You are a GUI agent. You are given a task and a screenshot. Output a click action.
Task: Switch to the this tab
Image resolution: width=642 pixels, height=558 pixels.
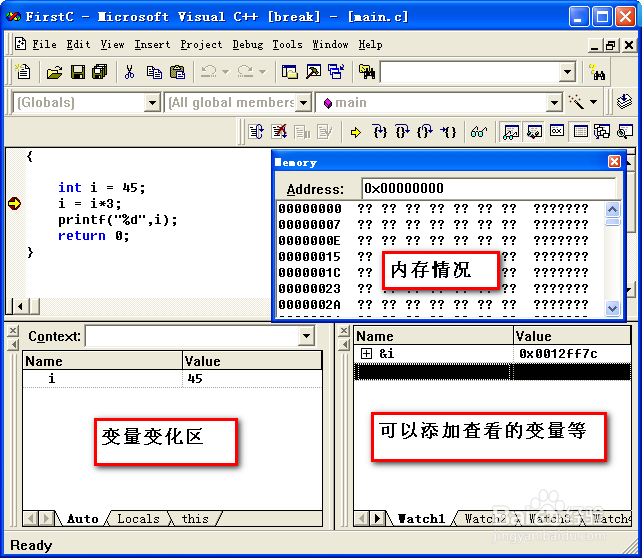[x=195, y=519]
